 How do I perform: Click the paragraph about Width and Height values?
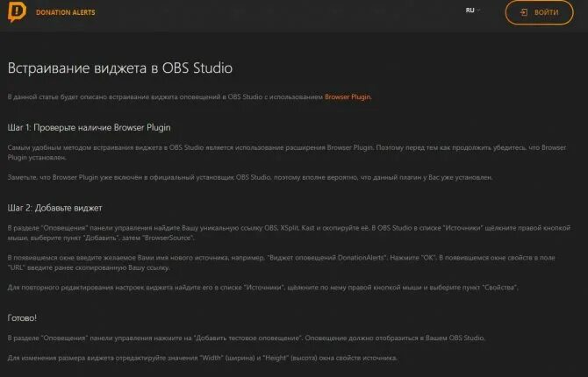203,358
